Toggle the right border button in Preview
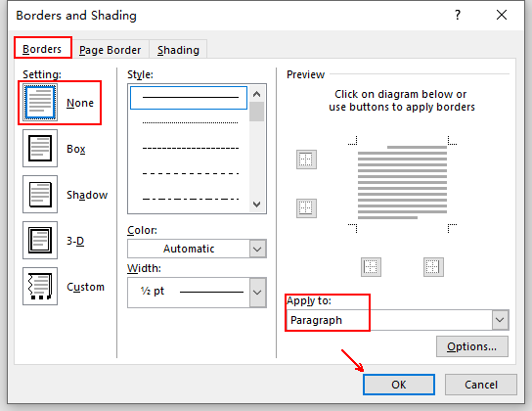Screen dimensions: 532x411 tap(433, 267)
